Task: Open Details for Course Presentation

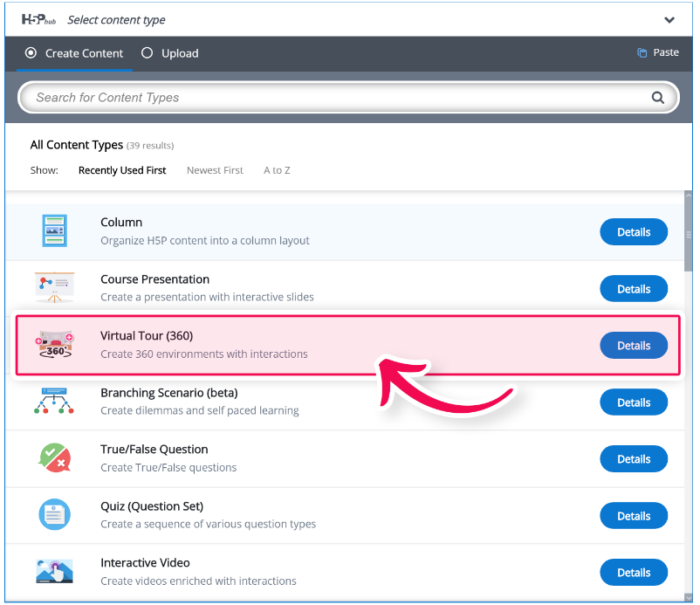Action: point(634,289)
